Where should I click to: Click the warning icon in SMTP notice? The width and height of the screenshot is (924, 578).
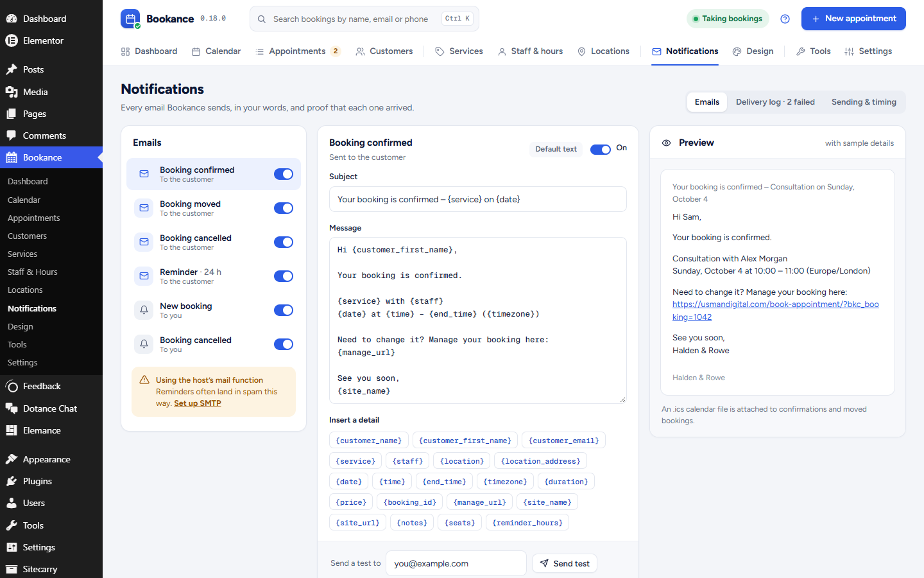point(144,380)
